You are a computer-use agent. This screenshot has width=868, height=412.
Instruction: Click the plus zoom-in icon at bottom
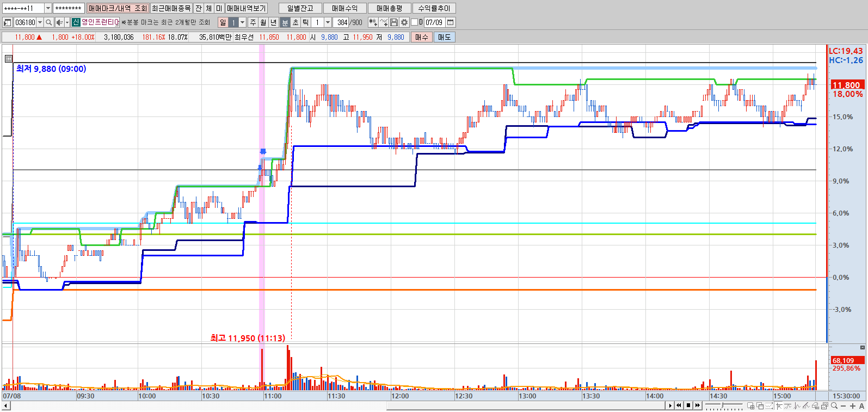point(852,406)
